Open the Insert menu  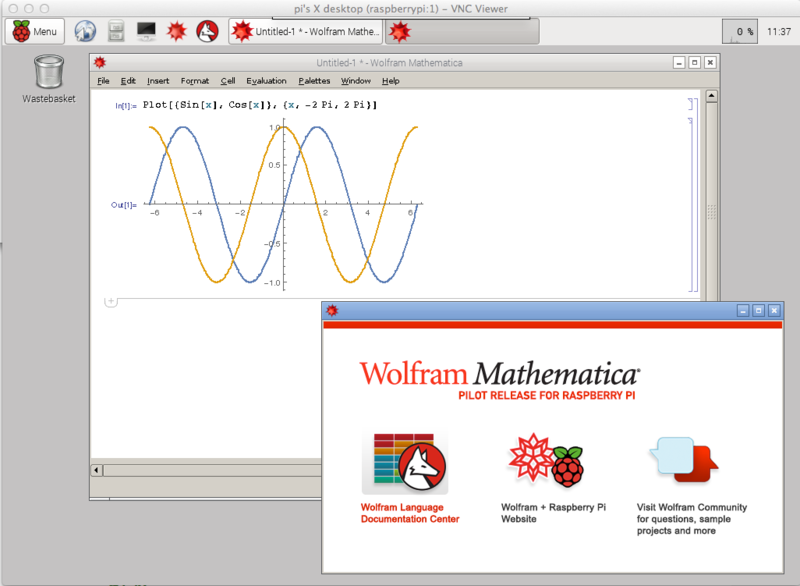(158, 81)
